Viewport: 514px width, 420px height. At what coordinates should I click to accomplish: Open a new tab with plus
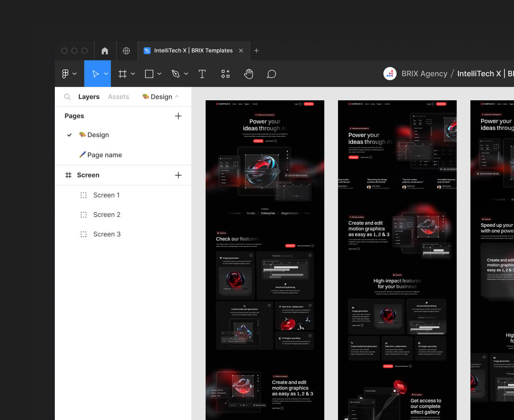(257, 51)
